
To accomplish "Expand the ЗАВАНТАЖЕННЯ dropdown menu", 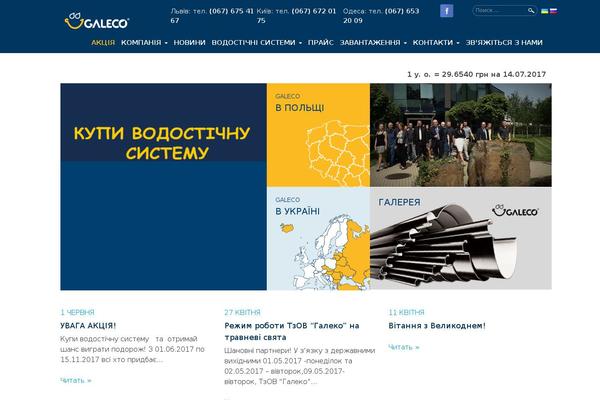I will pos(373,42).
